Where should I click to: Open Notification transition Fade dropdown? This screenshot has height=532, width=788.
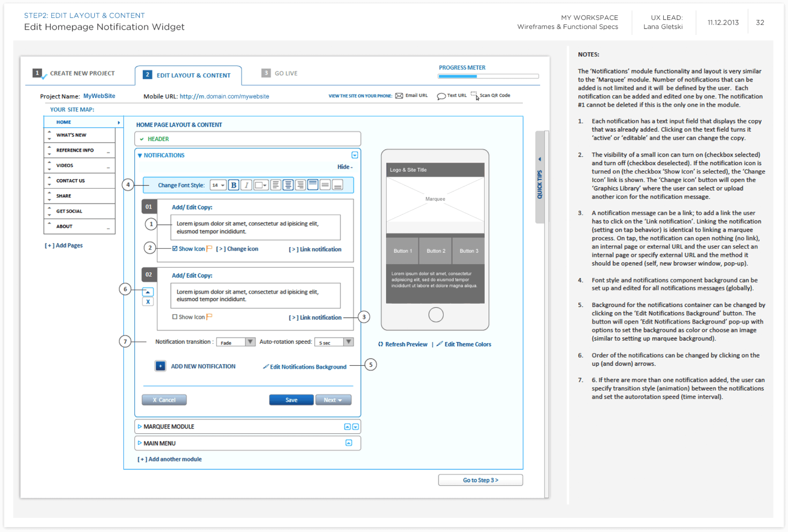coord(250,342)
